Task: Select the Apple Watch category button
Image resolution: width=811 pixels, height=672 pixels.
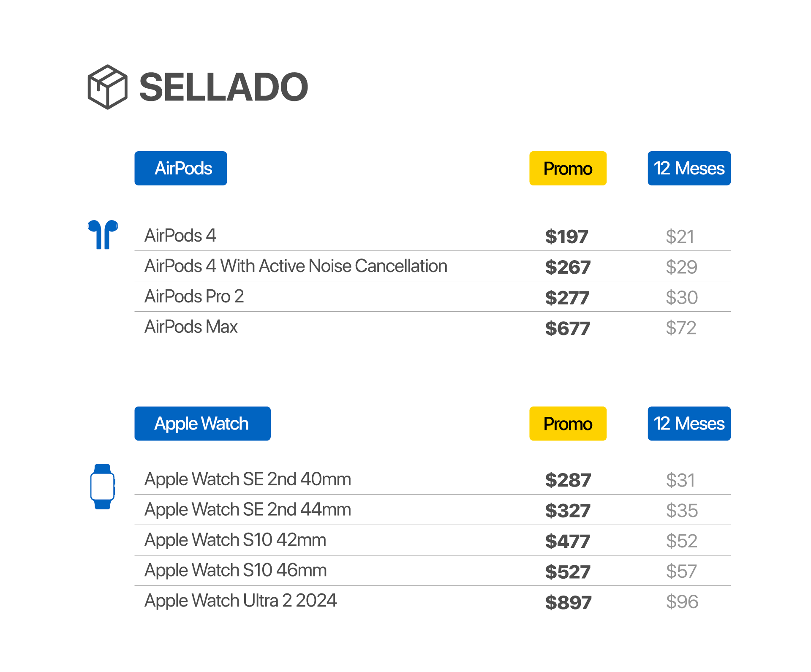Action: click(202, 424)
